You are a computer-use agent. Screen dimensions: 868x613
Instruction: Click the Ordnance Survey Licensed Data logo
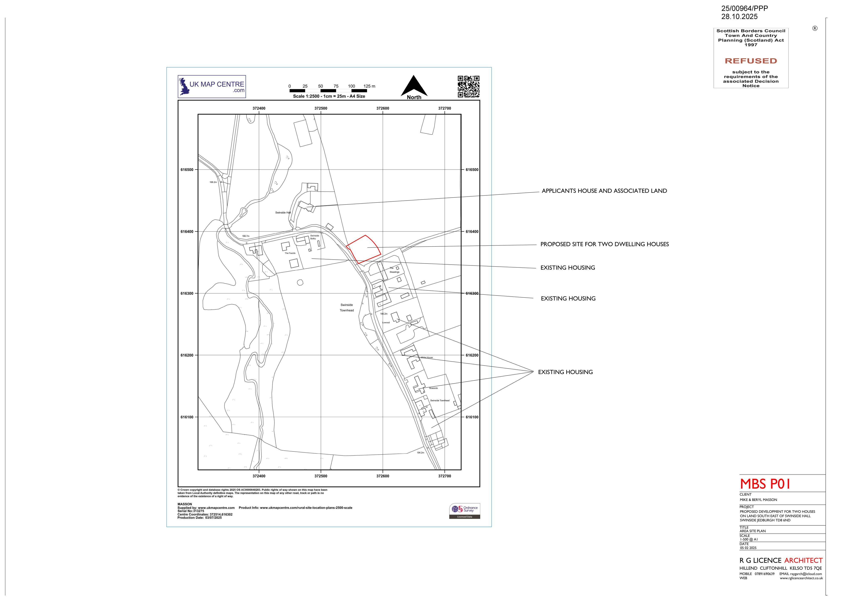465,511
